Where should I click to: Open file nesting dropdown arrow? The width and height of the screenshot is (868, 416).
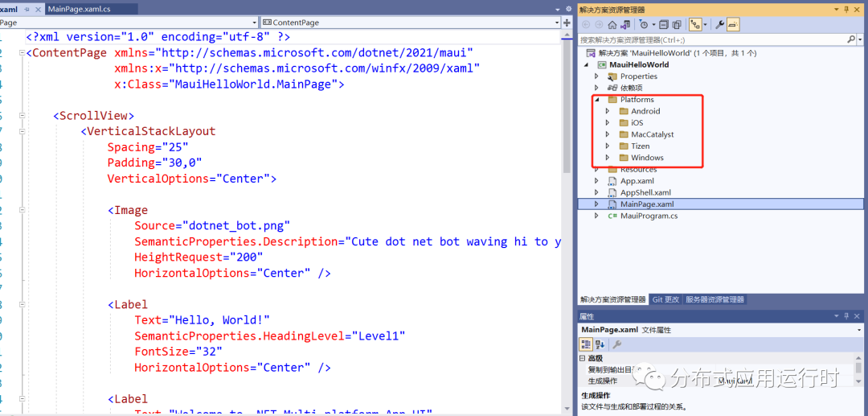tap(706, 24)
